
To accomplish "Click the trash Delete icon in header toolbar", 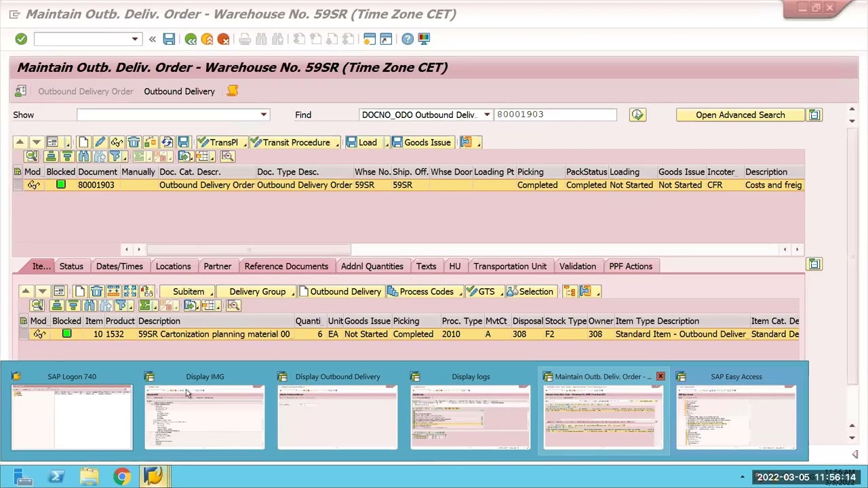I will pos(134,142).
